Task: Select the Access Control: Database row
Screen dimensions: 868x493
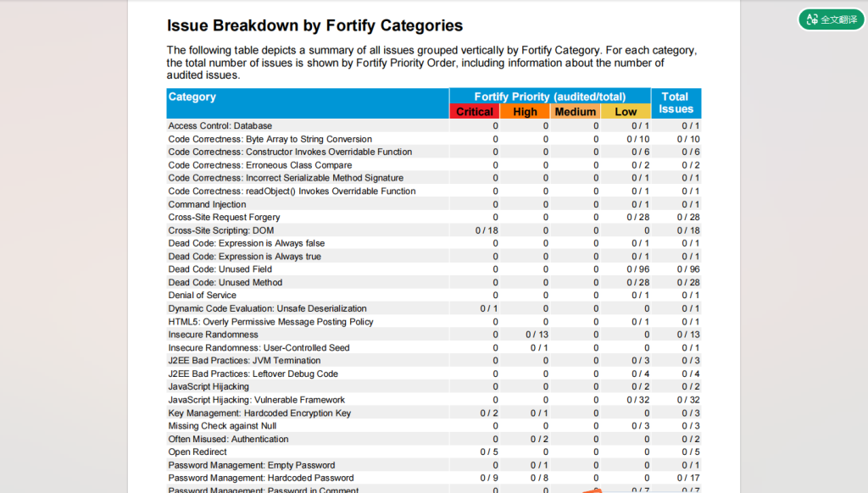Action: [219, 126]
